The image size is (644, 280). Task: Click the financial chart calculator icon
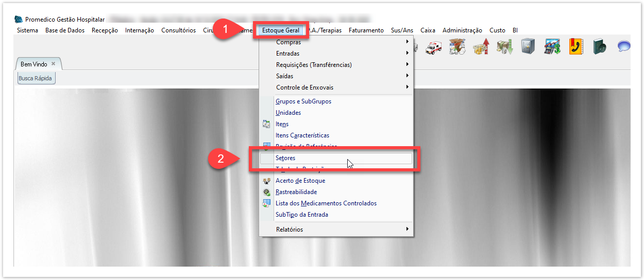(552, 47)
